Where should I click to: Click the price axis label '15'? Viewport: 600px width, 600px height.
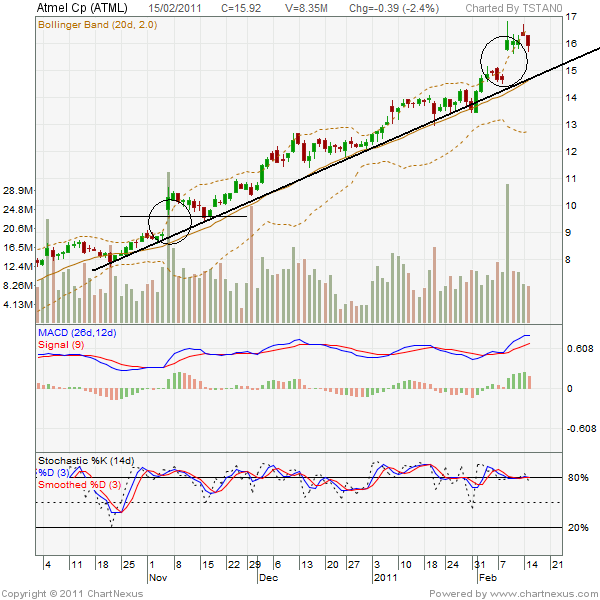pyautogui.click(x=571, y=71)
